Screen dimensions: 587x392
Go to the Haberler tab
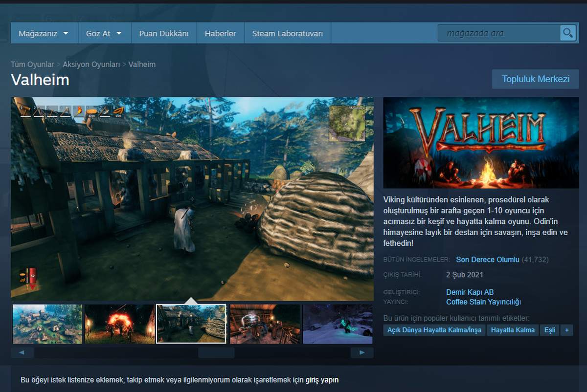click(220, 33)
